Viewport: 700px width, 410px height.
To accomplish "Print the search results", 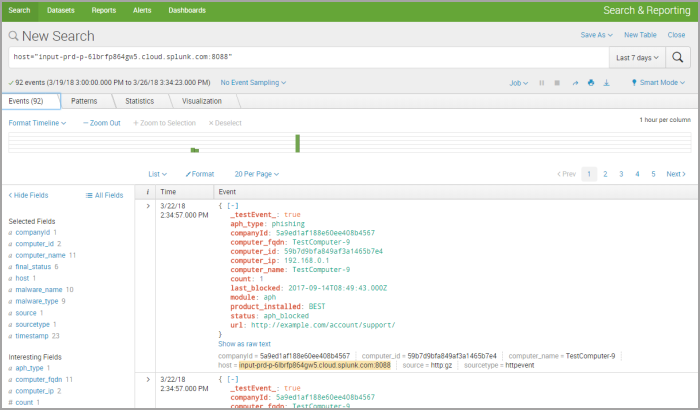I will coord(590,83).
